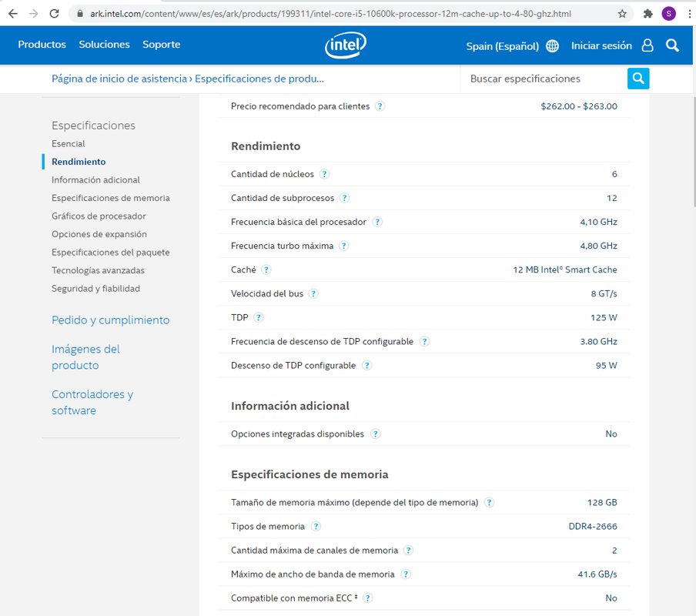The width and height of the screenshot is (696, 616).
Task: Jump to Información adicional in sidebar
Action: [95, 179]
